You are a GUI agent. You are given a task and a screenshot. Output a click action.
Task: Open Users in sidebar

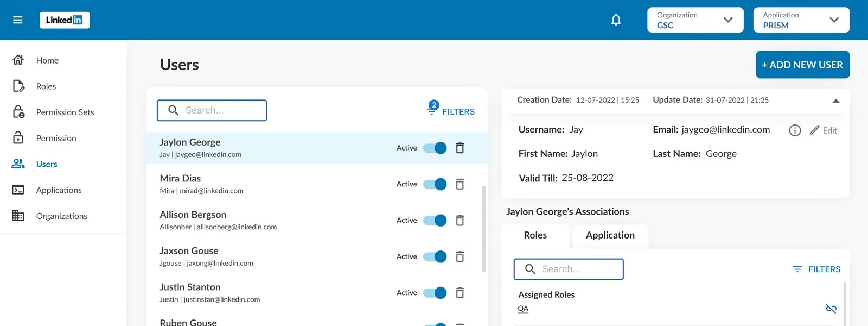47,164
